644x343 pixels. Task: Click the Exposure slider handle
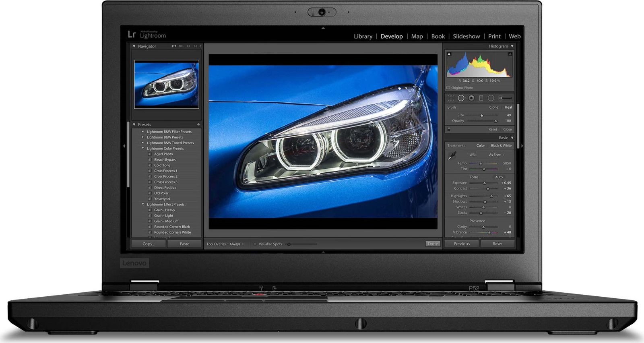485,183
